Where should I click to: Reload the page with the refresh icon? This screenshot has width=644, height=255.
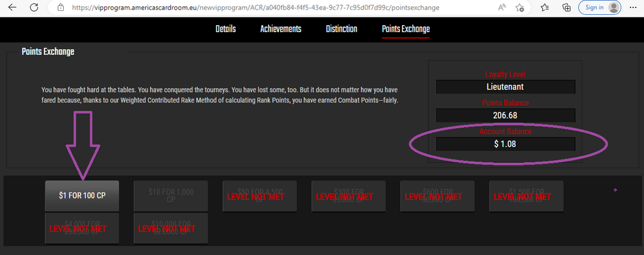(34, 7)
